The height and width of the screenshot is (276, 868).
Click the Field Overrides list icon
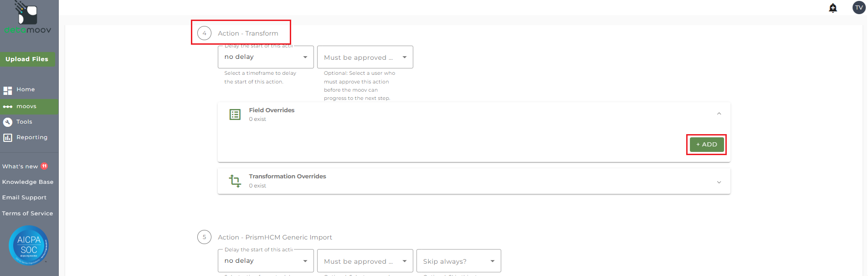click(x=235, y=115)
